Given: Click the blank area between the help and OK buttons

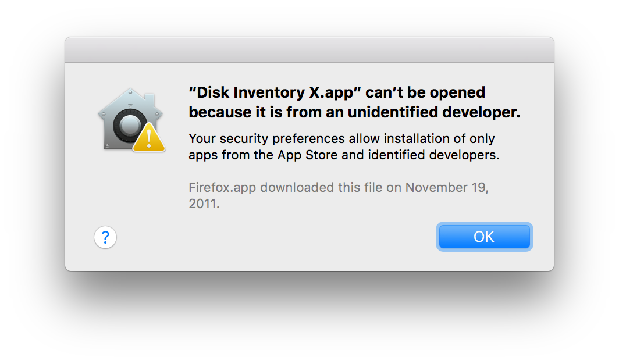Looking at the screenshot, I should click(x=276, y=237).
